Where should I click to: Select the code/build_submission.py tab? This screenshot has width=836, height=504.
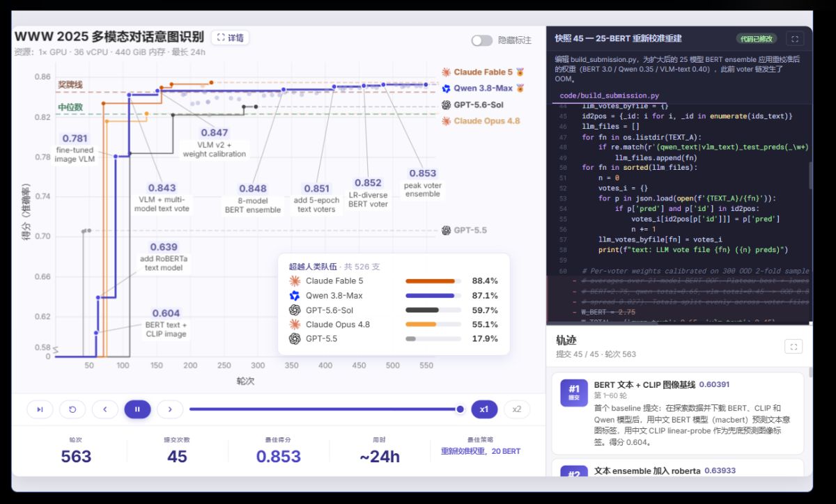tap(610, 95)
